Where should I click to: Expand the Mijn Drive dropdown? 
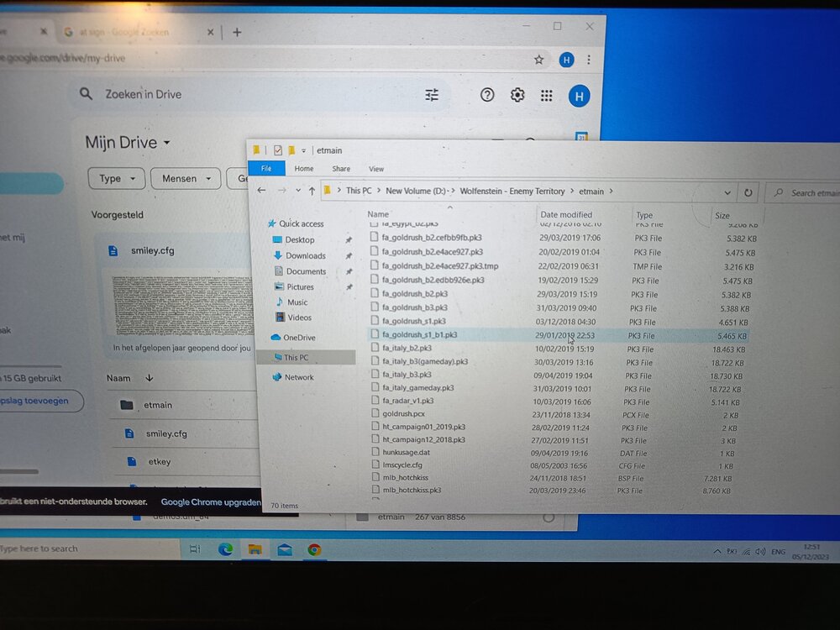coord(167,143)
